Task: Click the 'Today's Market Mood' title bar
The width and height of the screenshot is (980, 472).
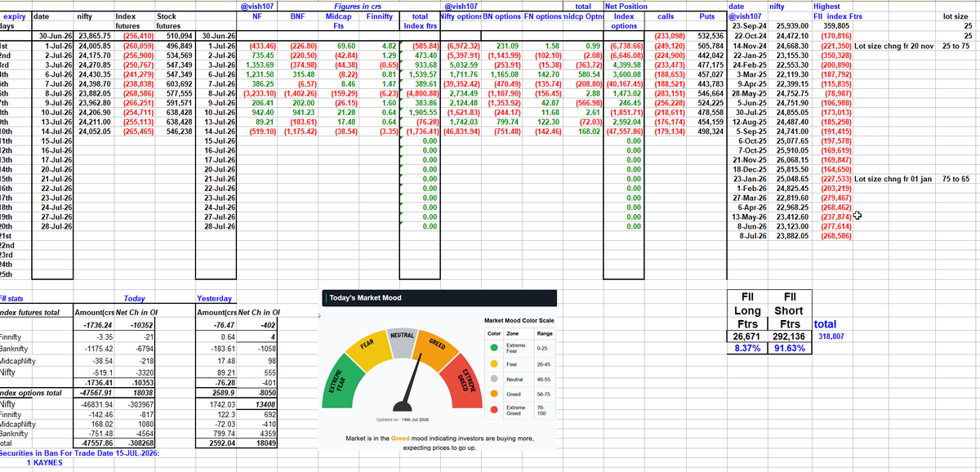Action: pyautogui.click(x=439, y=298)
